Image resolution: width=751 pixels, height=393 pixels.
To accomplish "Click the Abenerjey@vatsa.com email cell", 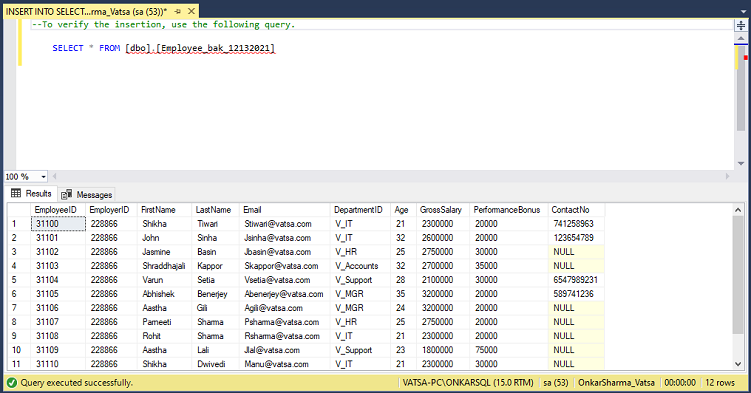I will point(284,293).
